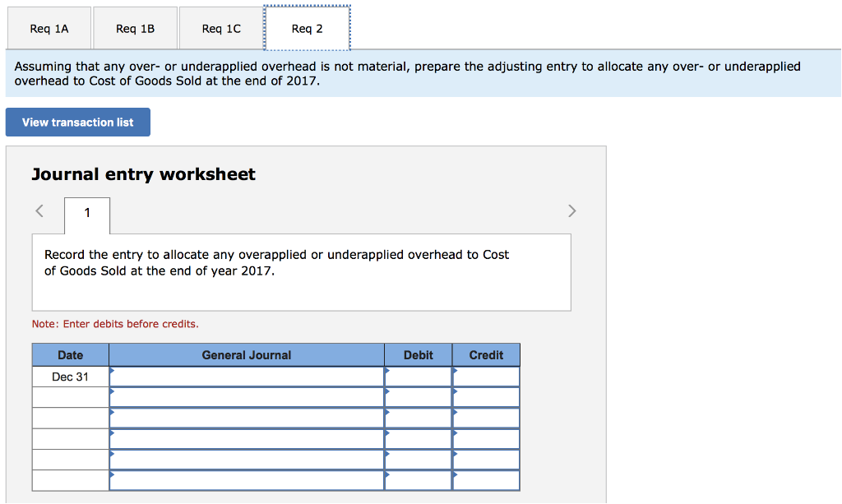Click Credit field in Dec 31 row
The image size is (842, 504).
click(x=486, y=377)
